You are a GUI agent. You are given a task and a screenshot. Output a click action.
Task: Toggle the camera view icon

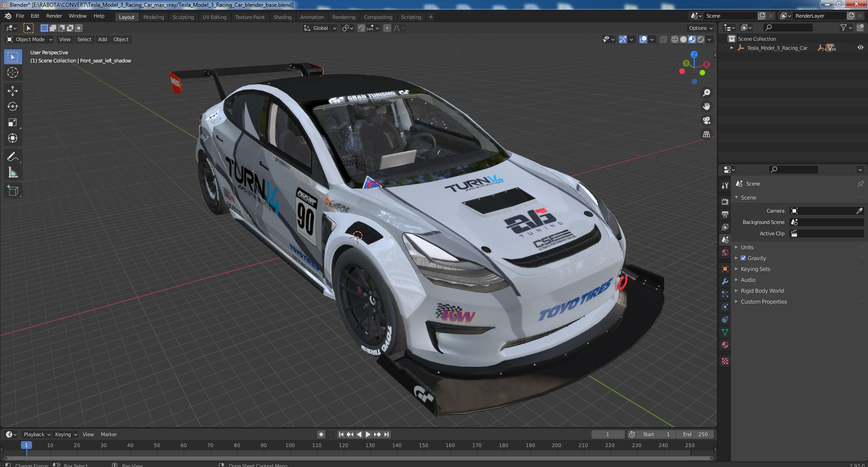(x=706, y=120)
